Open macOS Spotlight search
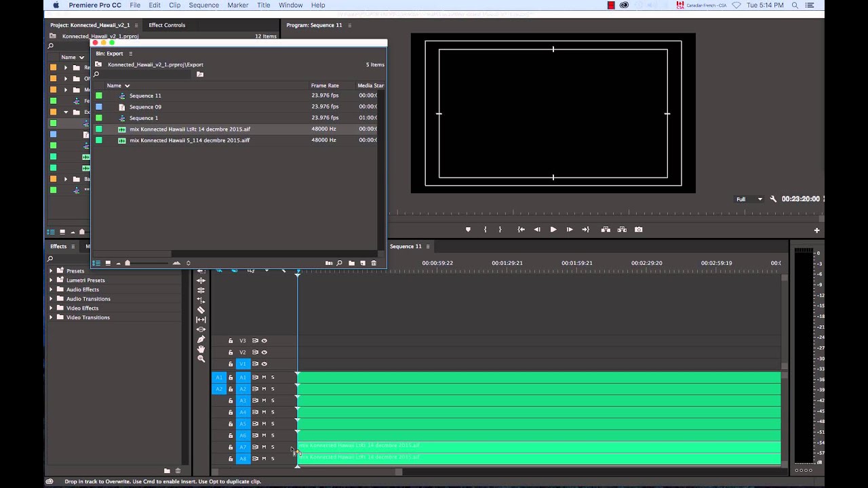 (x=795, y=5)
